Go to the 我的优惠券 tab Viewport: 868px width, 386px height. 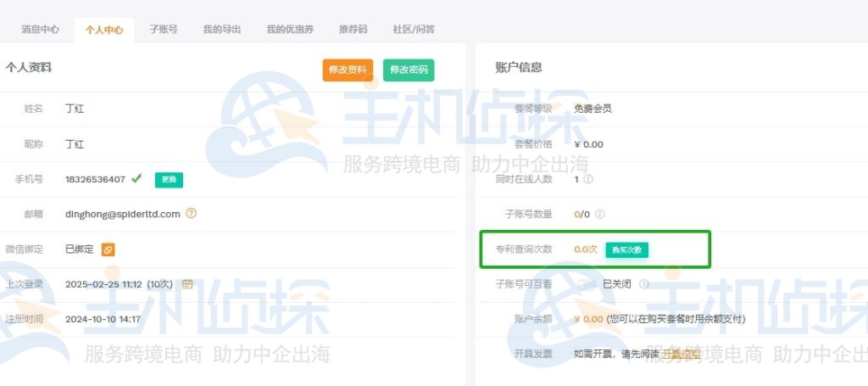(290, 30)
